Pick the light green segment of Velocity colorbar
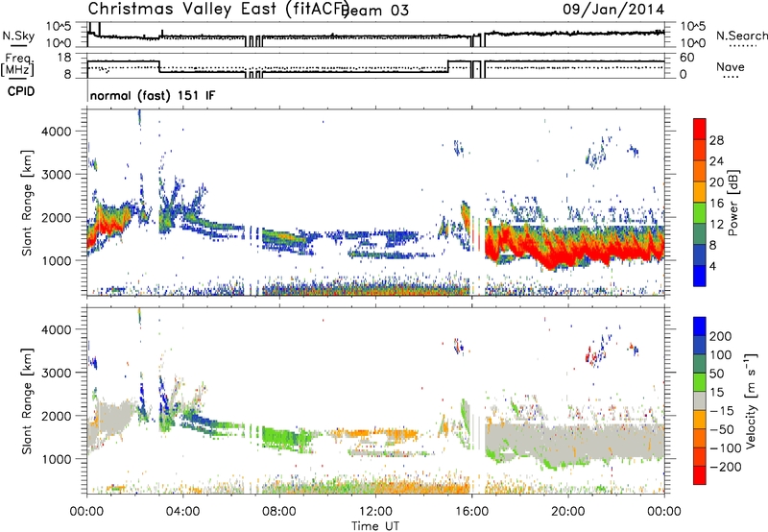Image resolution: width=768 pixels, height=532 pixels. click(700, 383)
